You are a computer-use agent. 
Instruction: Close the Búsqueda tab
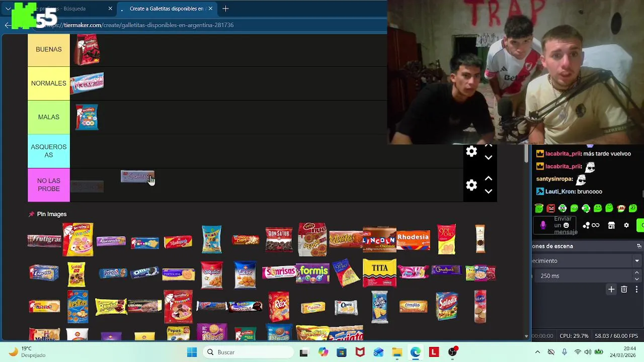(x=110, y=9)
